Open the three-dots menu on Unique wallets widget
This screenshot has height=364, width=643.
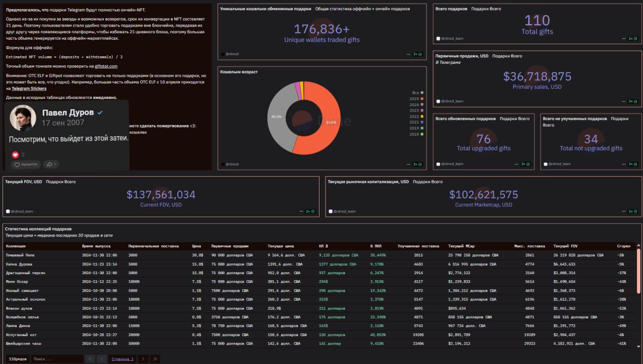(x=408, y=54)
